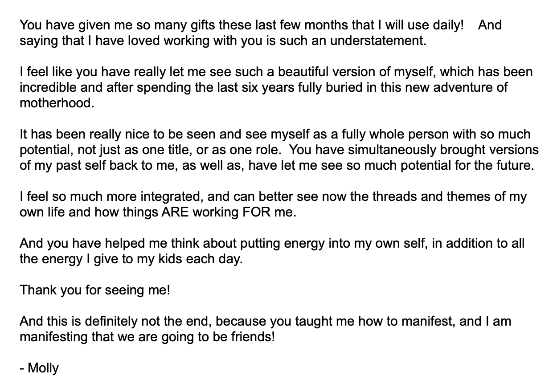Click the signature name "Molly"
The width and height of the screenshot is (557, 392).
43,368
